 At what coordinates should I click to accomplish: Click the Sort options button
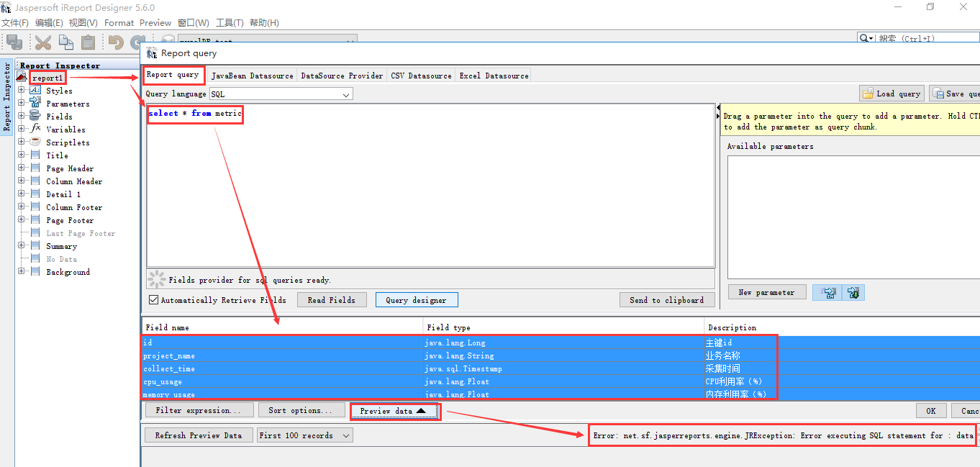[x=301, y=410]
